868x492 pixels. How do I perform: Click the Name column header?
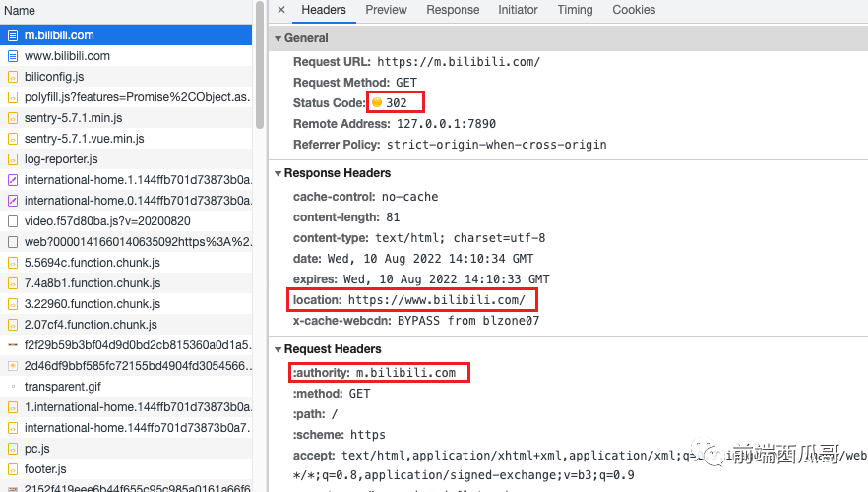126,11
